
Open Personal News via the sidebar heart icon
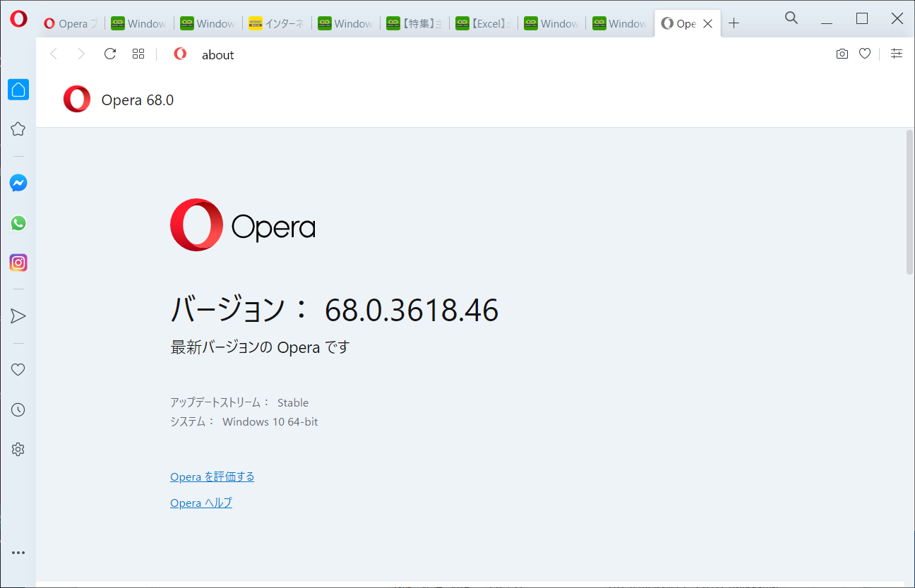tap(18, 369)
